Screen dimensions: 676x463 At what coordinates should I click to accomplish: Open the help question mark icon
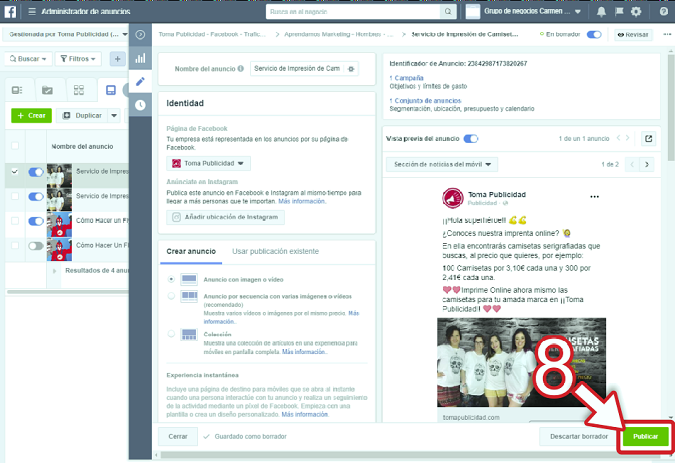click(x=663, y=12)
